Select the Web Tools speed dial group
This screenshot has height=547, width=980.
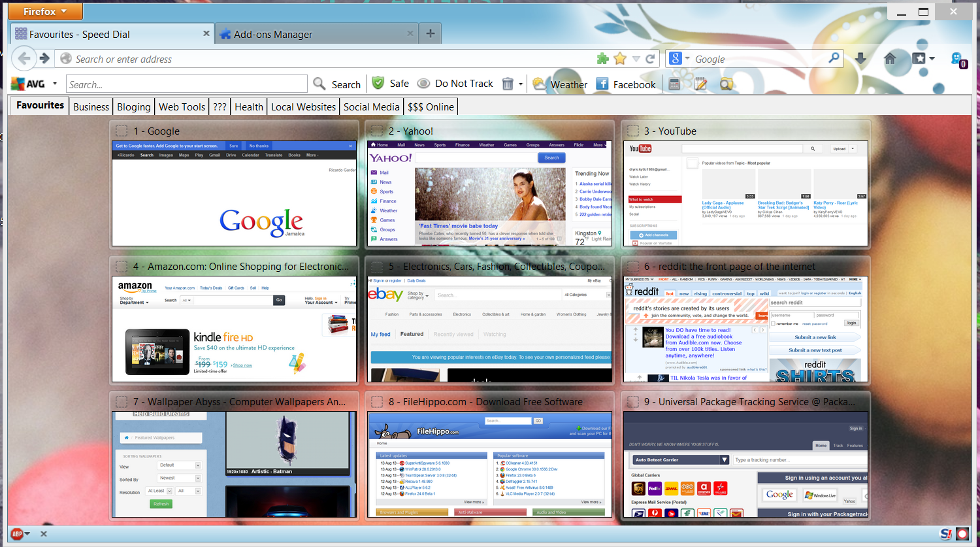click(x=182, y=107)
